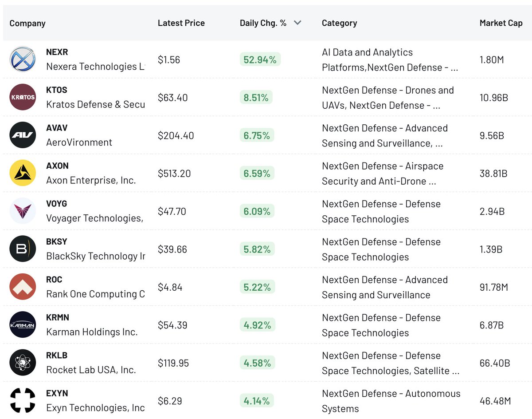The image size is (532, 419).
Task: Open the Voyager Technologies winged logo
Action: [x=23, y=211]
